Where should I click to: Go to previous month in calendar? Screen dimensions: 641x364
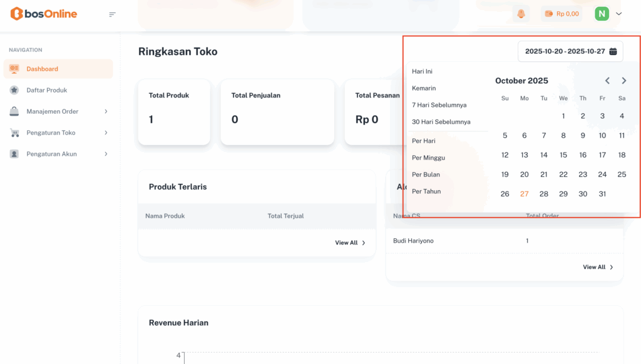[x=607, y=81]
